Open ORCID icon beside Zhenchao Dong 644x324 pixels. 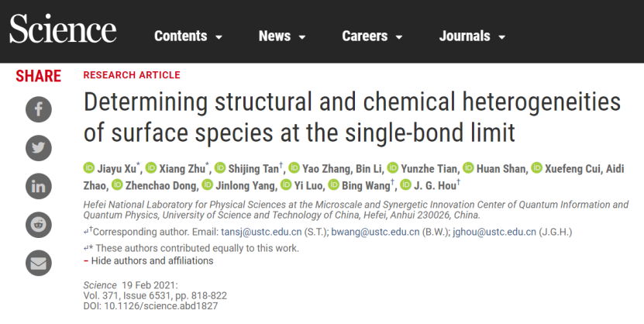[x=118, y=184]
